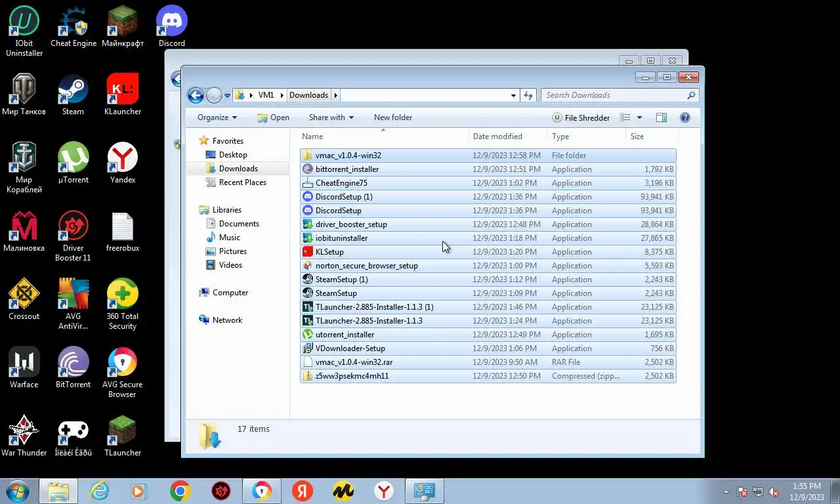
Task: Select the VDownloader-Setup file
Action: [488, 348]
